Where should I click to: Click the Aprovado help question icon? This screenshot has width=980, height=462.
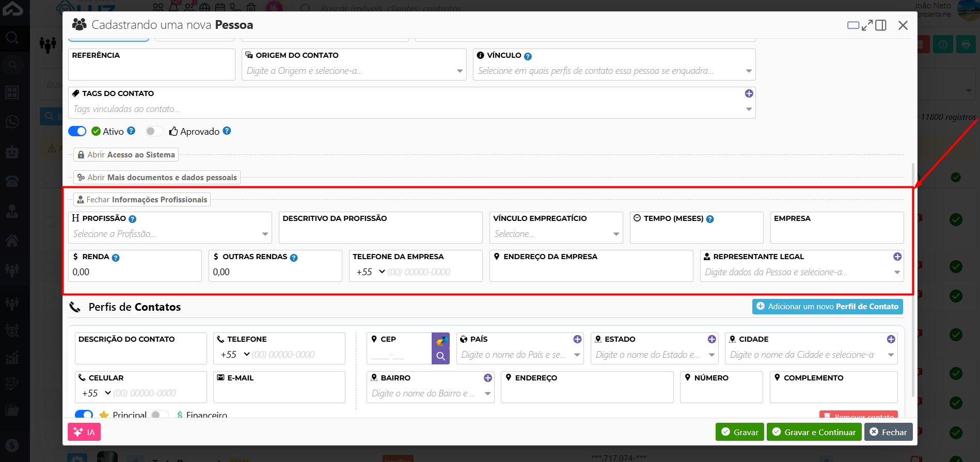tap(227, 131)
